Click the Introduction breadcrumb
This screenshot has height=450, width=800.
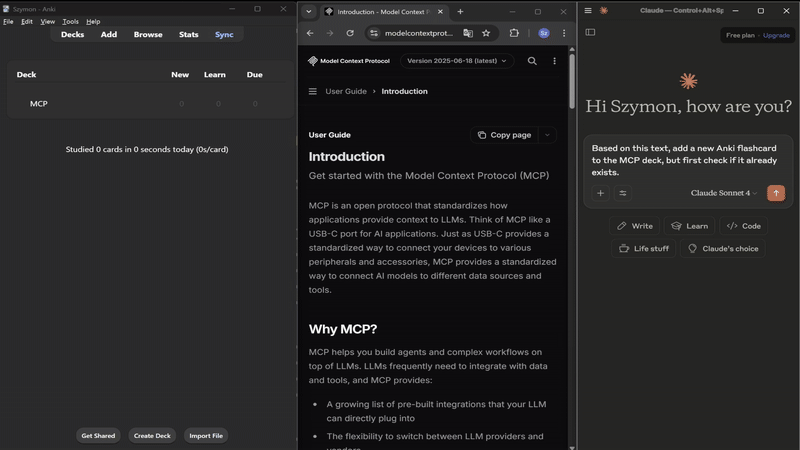pyautogui.click(x=405, y=91)
